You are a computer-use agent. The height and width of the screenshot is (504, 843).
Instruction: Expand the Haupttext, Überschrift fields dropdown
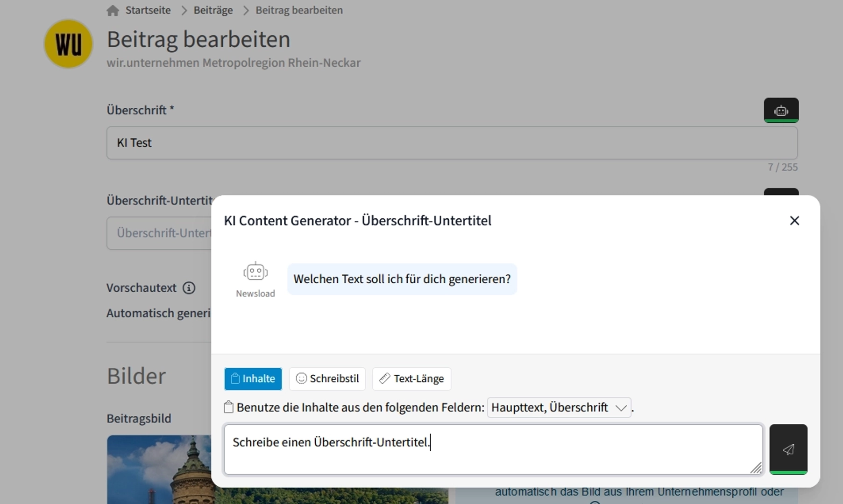coord(559,407)
